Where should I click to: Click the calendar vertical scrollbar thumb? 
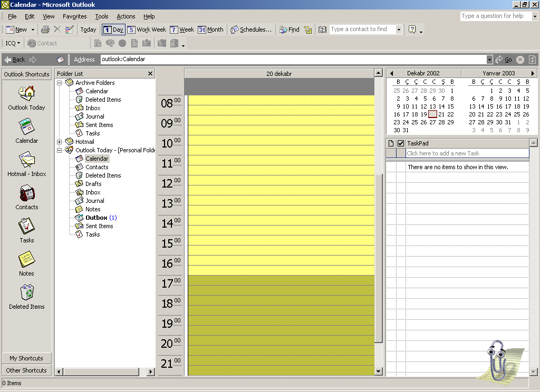[x=378, y=258]
